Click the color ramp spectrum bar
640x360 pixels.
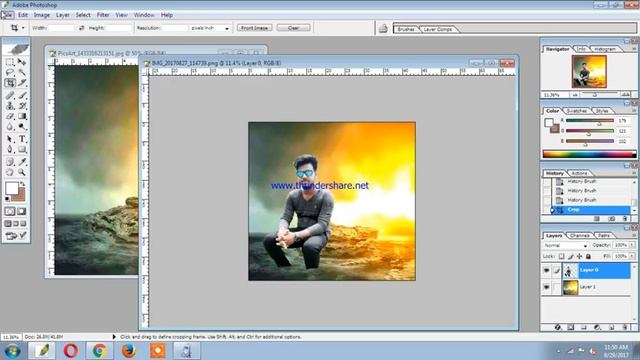tap(589, 154)
